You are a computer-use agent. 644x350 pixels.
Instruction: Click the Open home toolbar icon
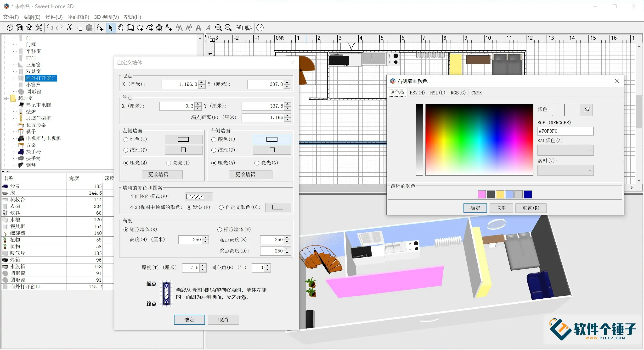click(x=19, y=28)
